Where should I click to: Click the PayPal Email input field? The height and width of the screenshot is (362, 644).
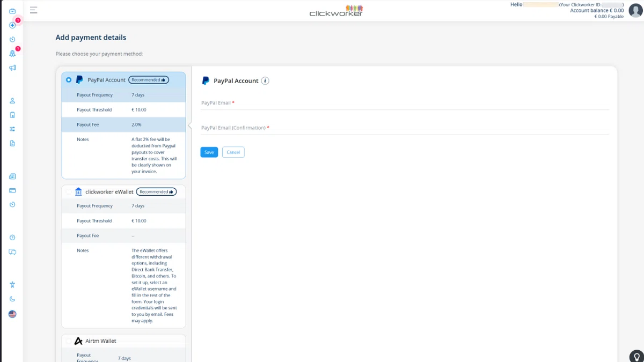pos(405,103)
